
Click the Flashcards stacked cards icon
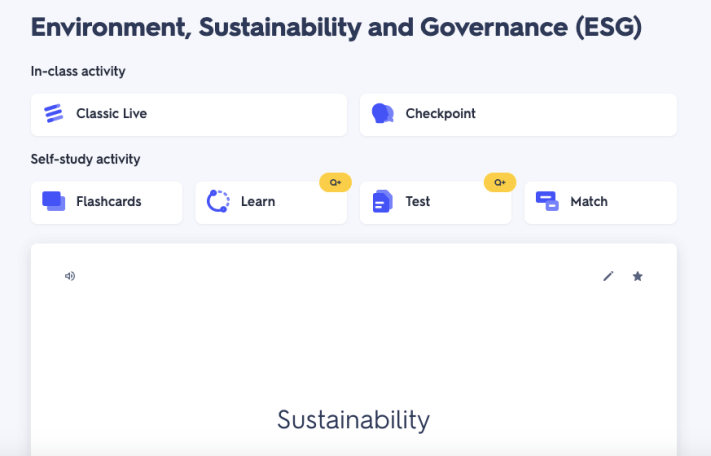click(x=54, y=201)
